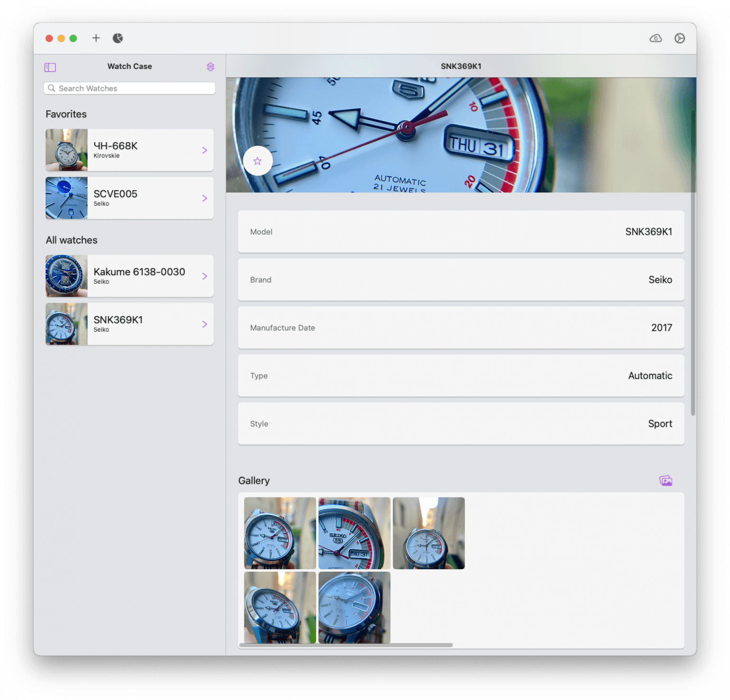Image resolution: width=730 pixels, height=700 pixels.
Task: Open the Gallery add photos icon
Action: coord(665,480)
